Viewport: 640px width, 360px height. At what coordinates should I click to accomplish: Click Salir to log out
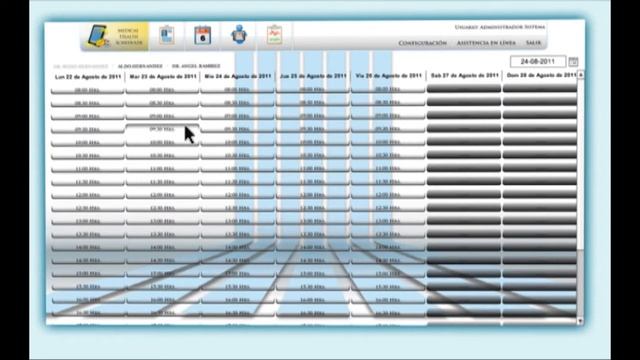coord(533,43)
